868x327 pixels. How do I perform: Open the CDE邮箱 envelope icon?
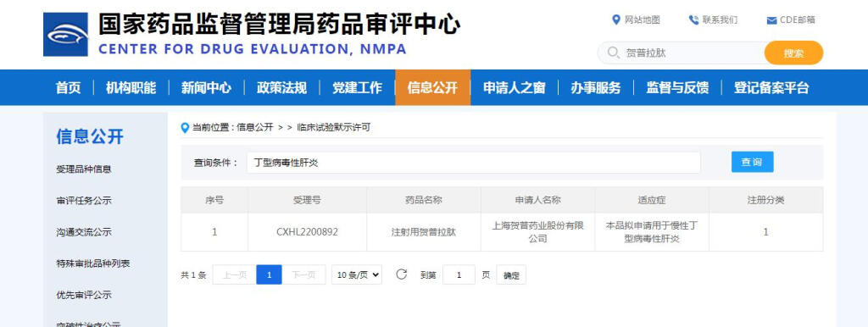pyautogui.click(x=771, y=20)
